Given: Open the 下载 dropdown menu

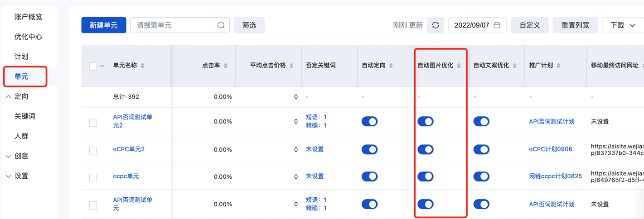Looking at the screenshot, I should point(623,25).
